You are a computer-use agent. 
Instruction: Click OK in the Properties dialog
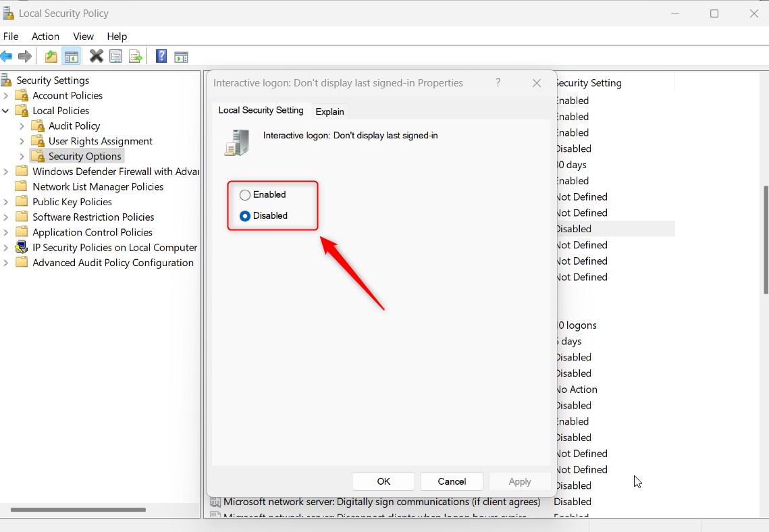tap(383, 481)
